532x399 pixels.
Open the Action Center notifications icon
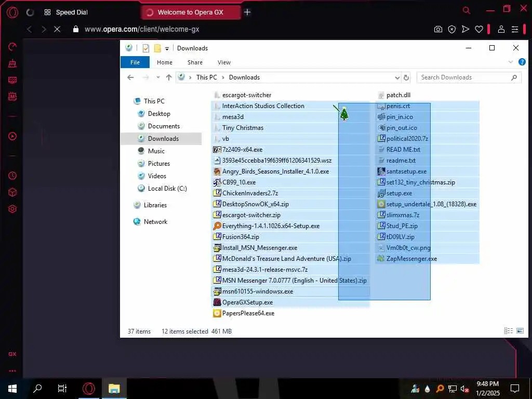click(x=515, y=389)
